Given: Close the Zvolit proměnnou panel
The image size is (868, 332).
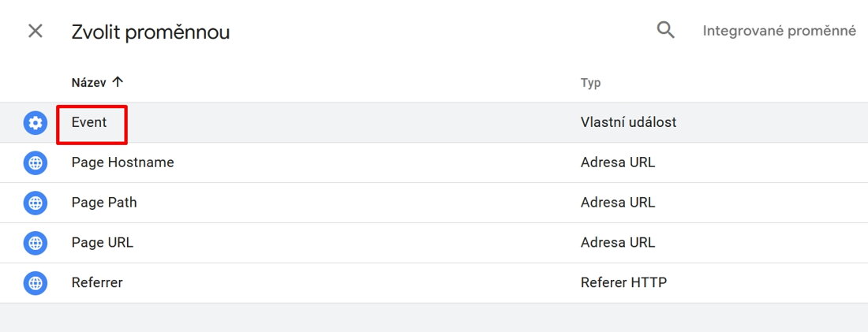Looking at the screenshot, I should pyautogui.click(x=36, y=31).
